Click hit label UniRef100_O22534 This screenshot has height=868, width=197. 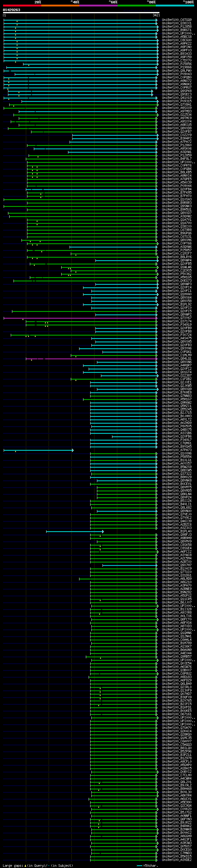click(177, 115)
